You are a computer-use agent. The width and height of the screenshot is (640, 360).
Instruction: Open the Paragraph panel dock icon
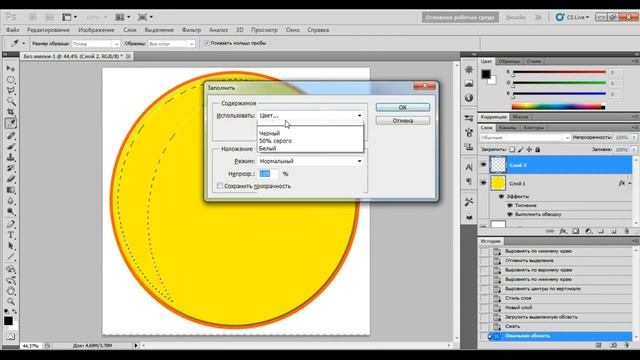(x=469, y=181)
